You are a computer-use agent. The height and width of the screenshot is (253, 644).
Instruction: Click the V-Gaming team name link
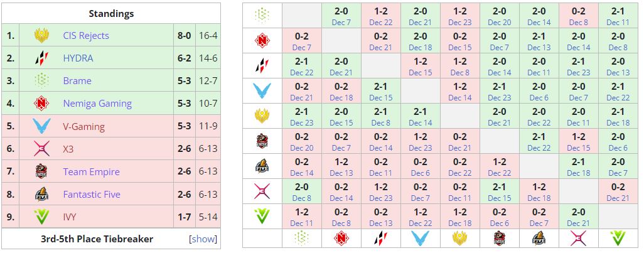point(84,126)
